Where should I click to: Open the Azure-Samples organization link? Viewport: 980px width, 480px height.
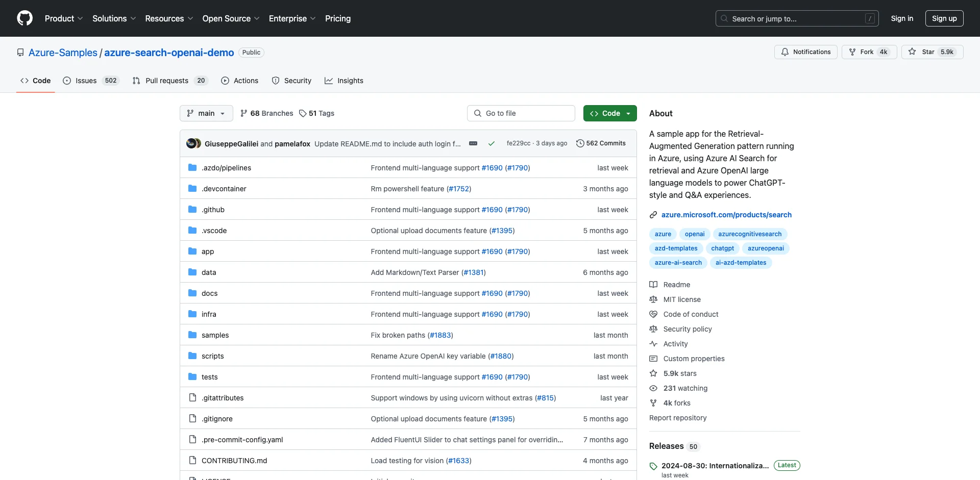(63, 53)
